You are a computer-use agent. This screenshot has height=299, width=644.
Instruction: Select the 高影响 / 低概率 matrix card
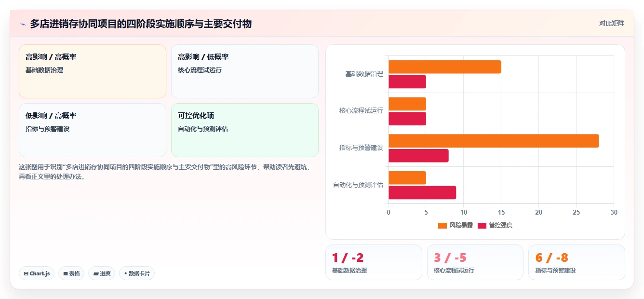click(245, 71)
